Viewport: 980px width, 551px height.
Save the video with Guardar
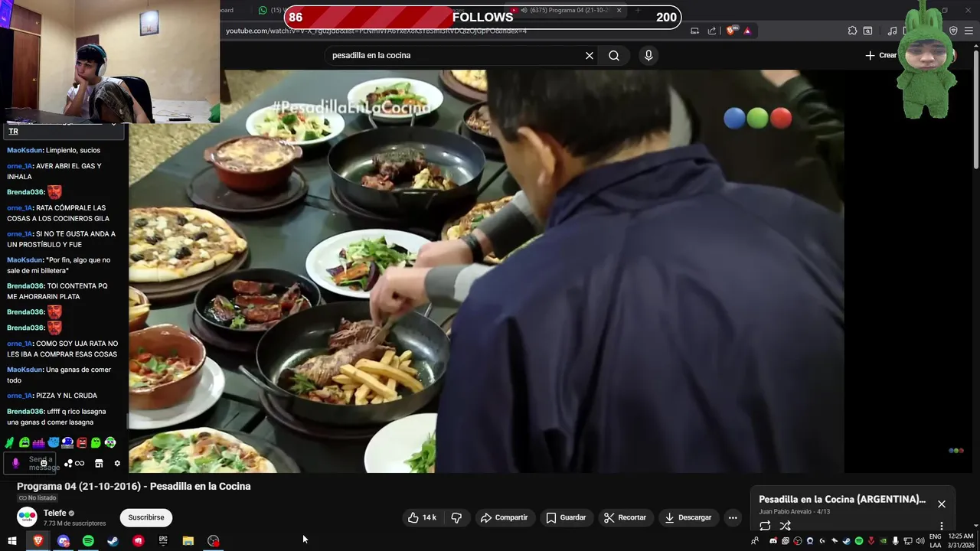(x=566, y=517)
